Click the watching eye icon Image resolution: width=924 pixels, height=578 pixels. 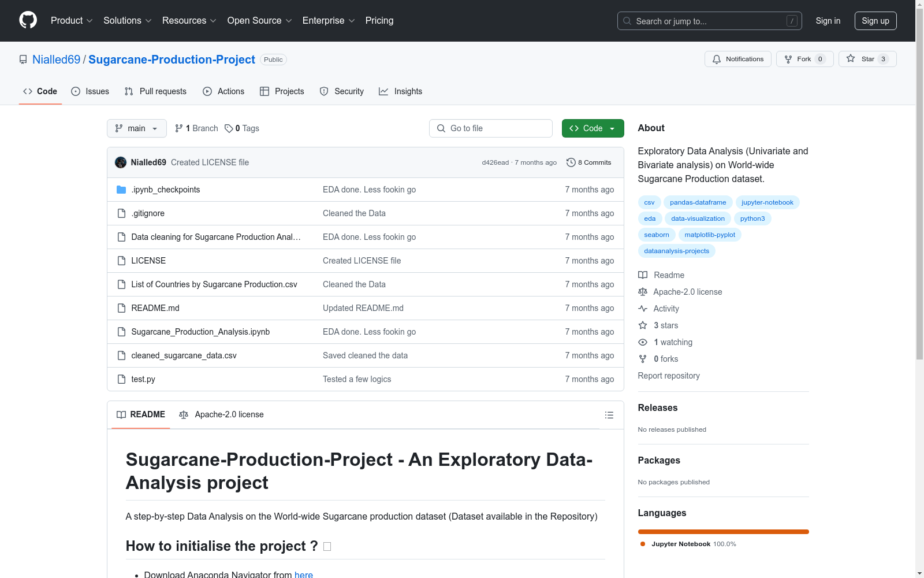click(643, 342)
